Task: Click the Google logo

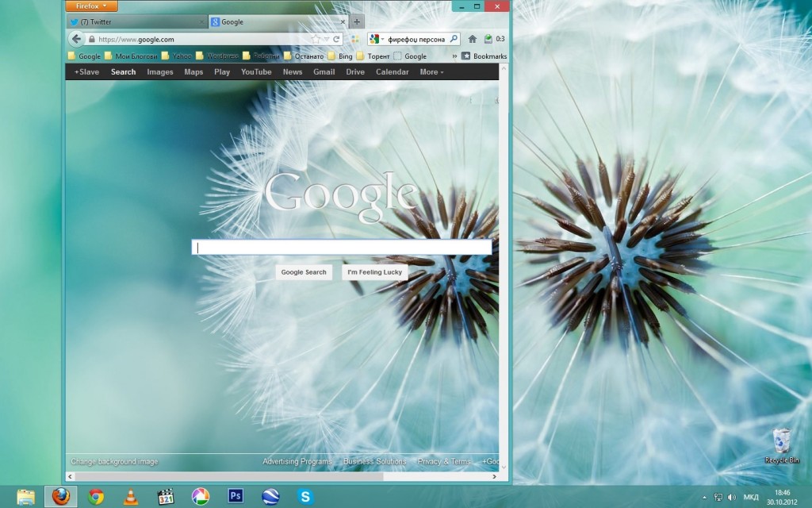Action: 341,196
